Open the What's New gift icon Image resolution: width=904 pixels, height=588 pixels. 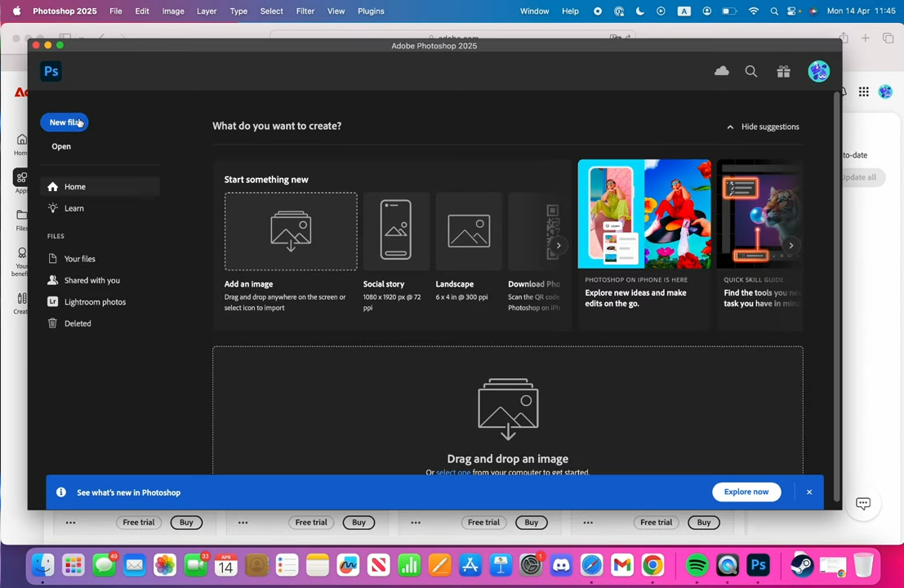(x=783, y=72)
